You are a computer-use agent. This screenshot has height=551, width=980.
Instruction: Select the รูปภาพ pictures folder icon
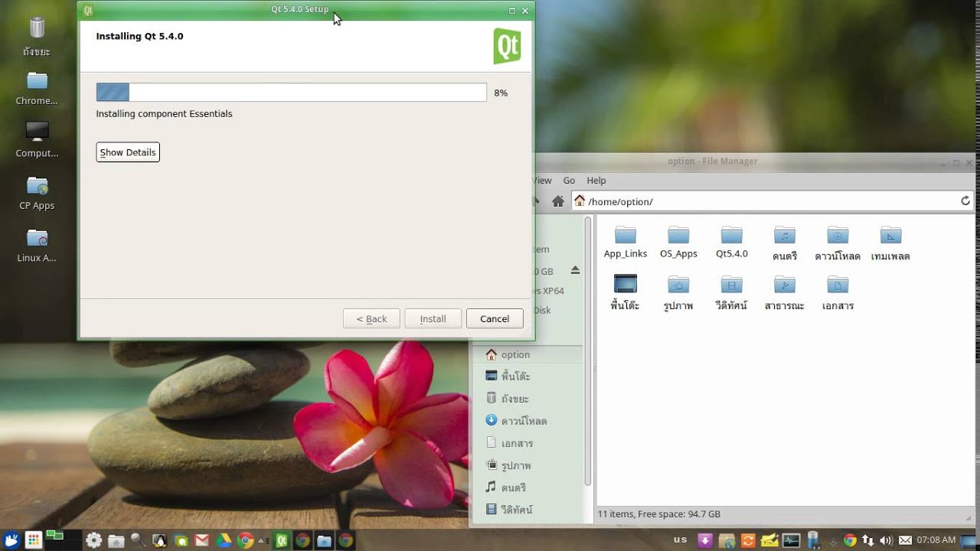[x=678, y=284]
